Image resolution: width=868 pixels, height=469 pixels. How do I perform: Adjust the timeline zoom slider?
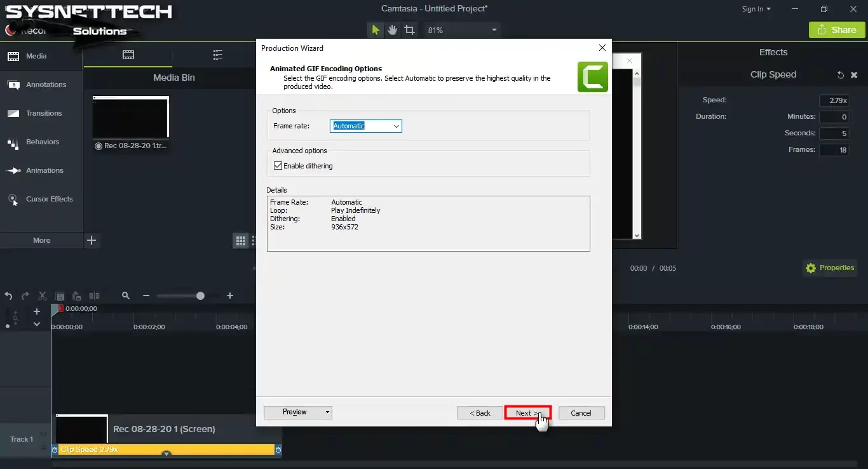coord(200,296)
